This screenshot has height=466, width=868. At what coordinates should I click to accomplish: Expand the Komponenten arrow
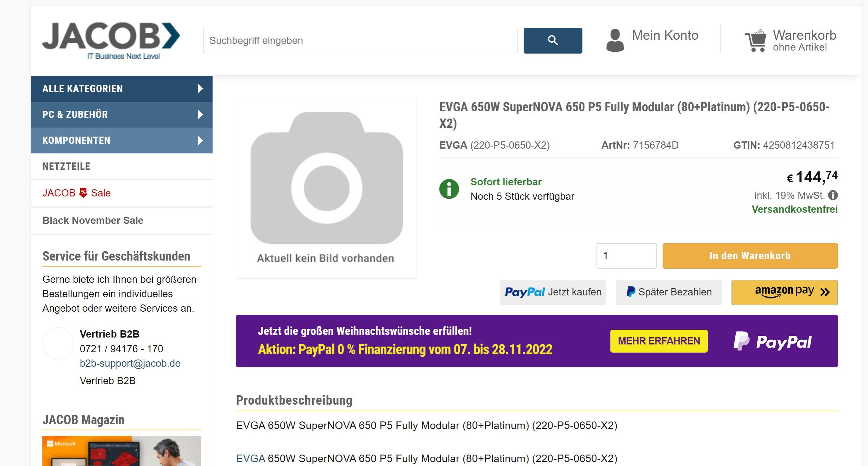click(x=200, y=140)
